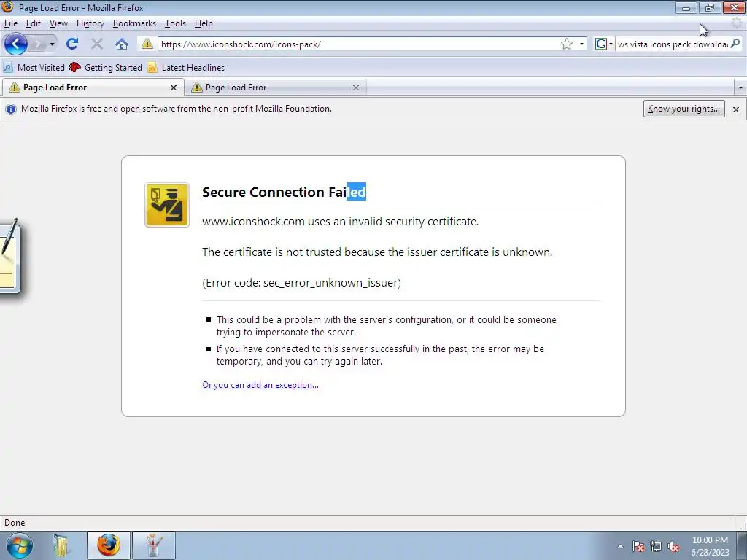Open the paint brushes taskbar application
The image size is (747, 560).
pos(153,545)
